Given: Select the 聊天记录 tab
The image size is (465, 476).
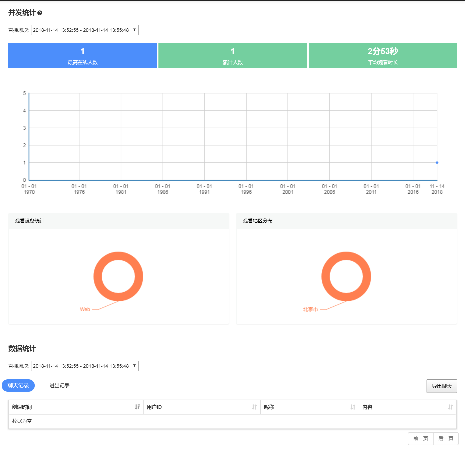Looking at the screenshot, I should pyautogui.click(x=18, y=386).
